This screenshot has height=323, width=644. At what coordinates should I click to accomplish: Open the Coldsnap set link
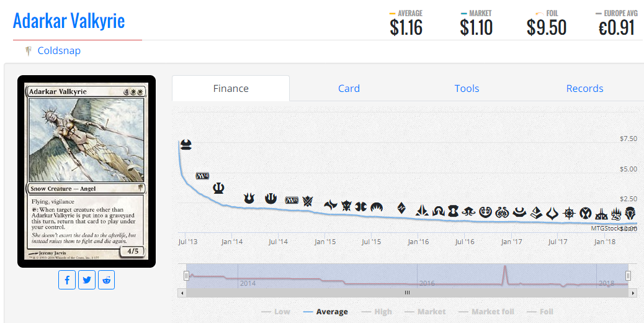click(59, 50)
